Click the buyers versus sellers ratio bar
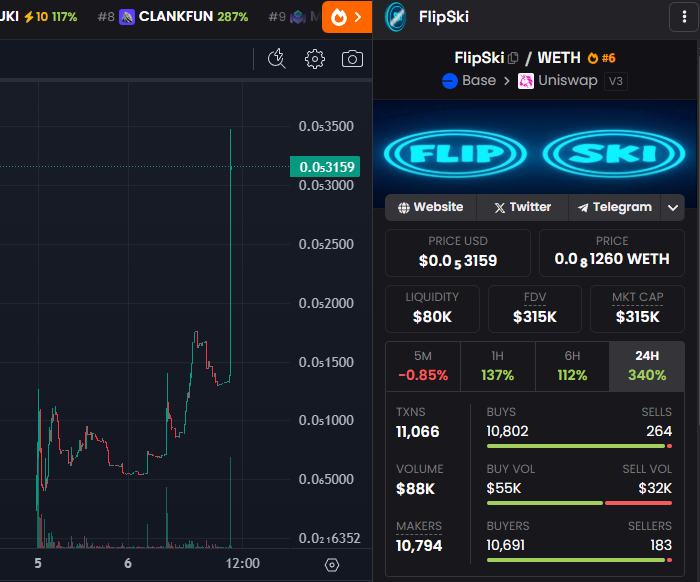Screen dimensions: 700x582 (579, 560)
